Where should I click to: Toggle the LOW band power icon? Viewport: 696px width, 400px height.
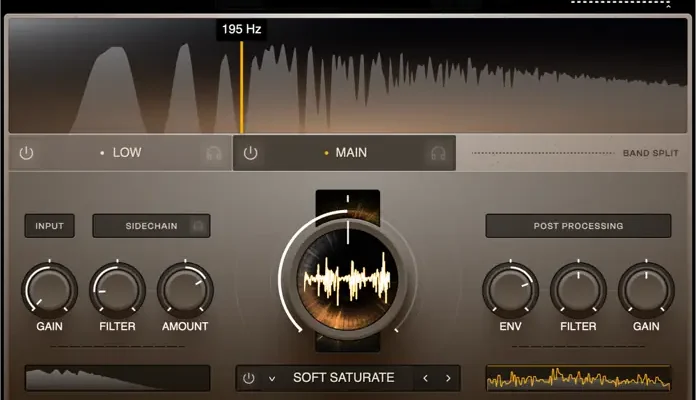coord(27,153)
